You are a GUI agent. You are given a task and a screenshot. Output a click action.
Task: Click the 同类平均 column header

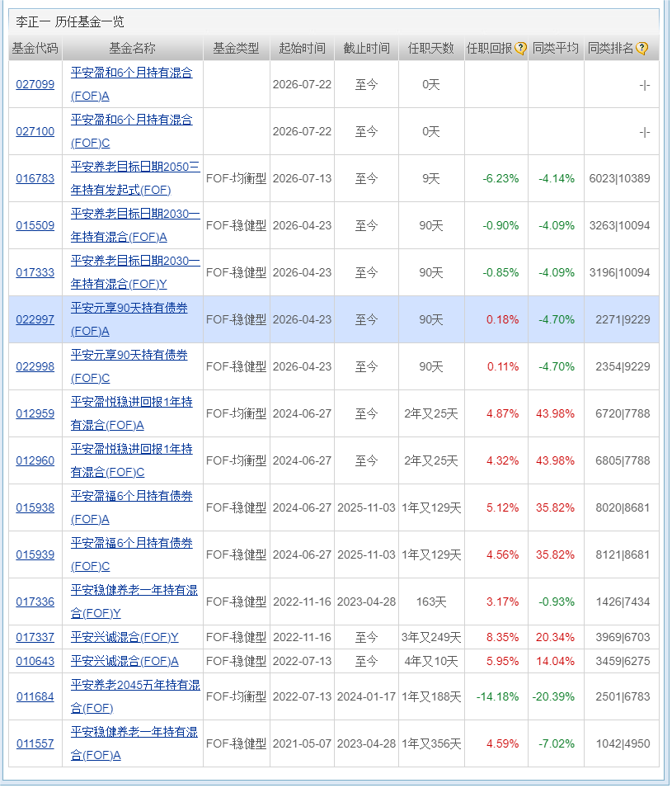[556, 48]
